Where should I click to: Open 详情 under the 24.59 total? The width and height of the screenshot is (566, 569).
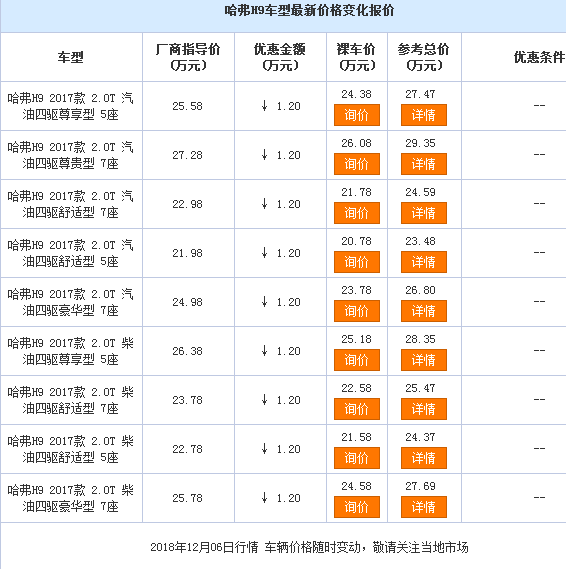coord(424,213)
